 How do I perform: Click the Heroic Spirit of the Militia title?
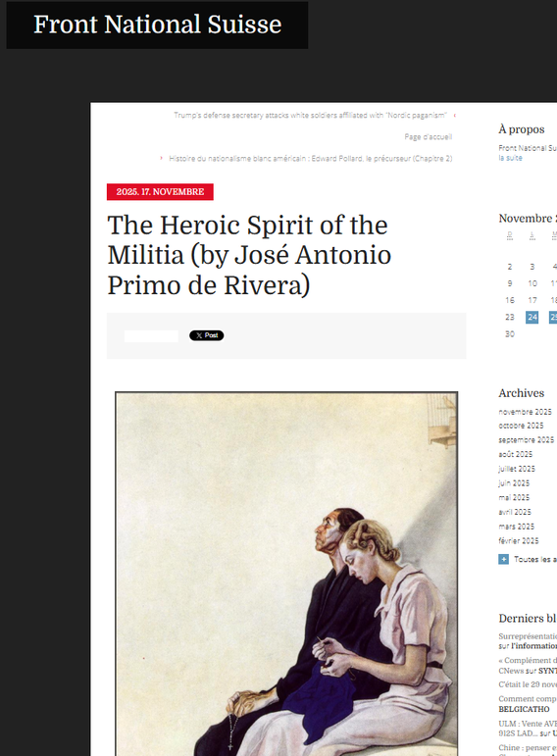click(x=249, y=255)
